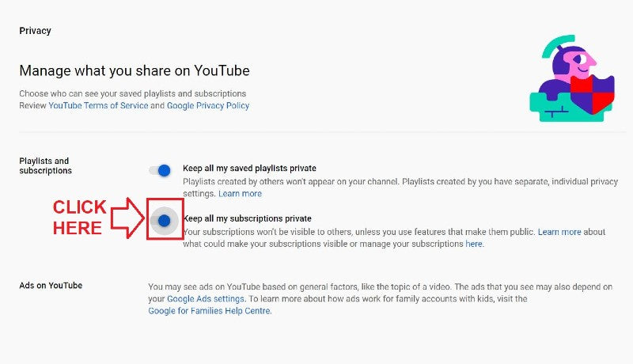Click the 'Privacy' page heading
Image resolution: width=633 pixels, height=364 pixels.
35,31
